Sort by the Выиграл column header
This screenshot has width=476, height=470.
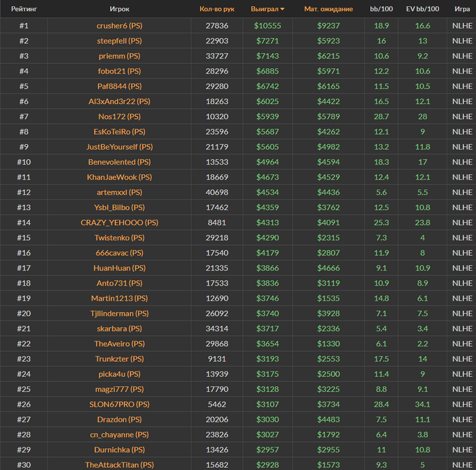pyautogui.click(x=267, y=9)
